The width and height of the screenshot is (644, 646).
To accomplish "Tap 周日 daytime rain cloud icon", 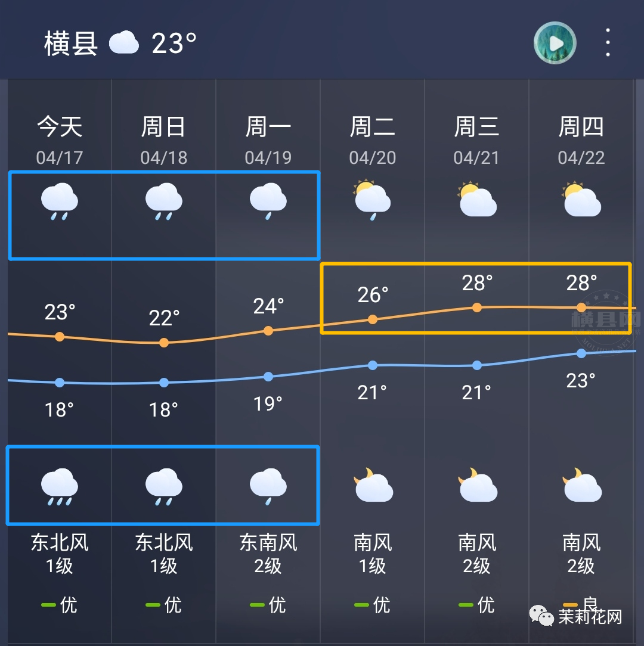I will click(163, 201).
